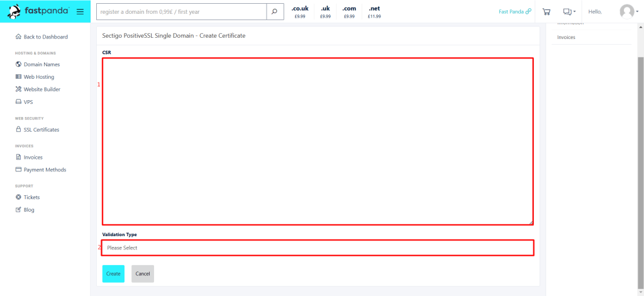Click the Fast Panda link in header
Viewport: 644px width, 296px height.
(515, 12)
